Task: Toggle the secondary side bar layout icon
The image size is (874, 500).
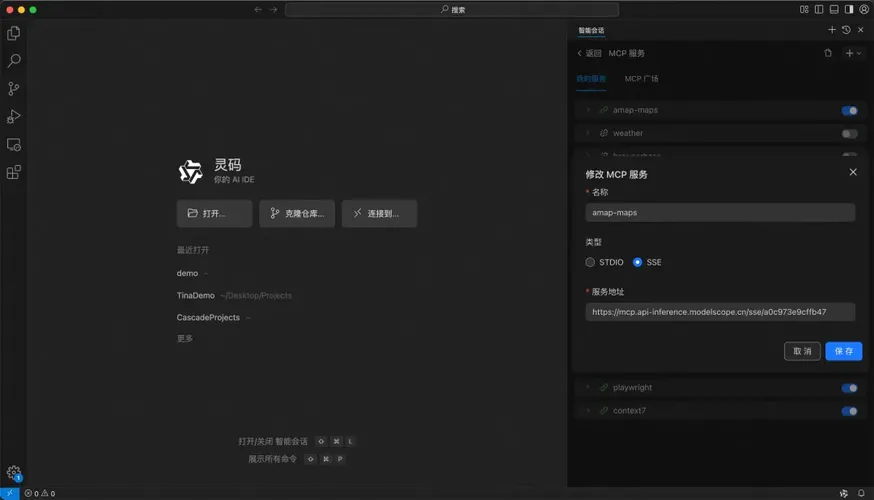Action: (849, 9)
